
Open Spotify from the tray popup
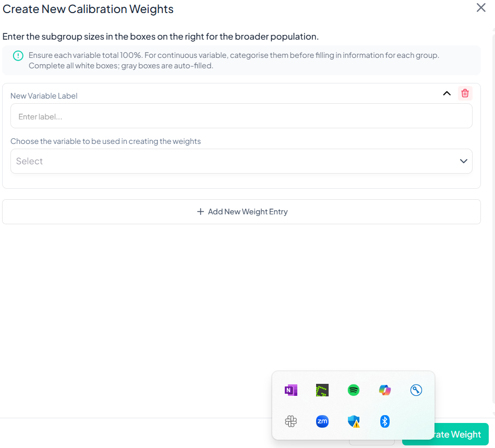pyautogui.click(x=354, y=390)
